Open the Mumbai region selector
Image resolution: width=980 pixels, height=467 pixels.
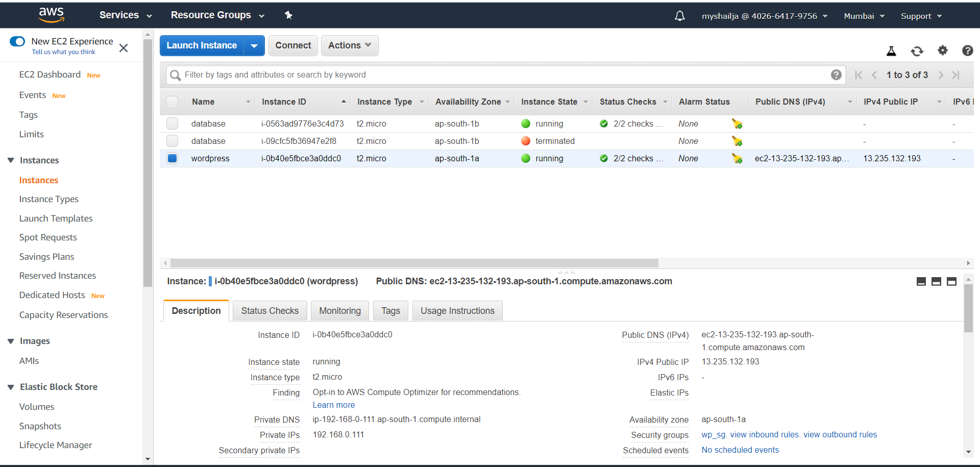pyautogui.click(x=864, y=16)
